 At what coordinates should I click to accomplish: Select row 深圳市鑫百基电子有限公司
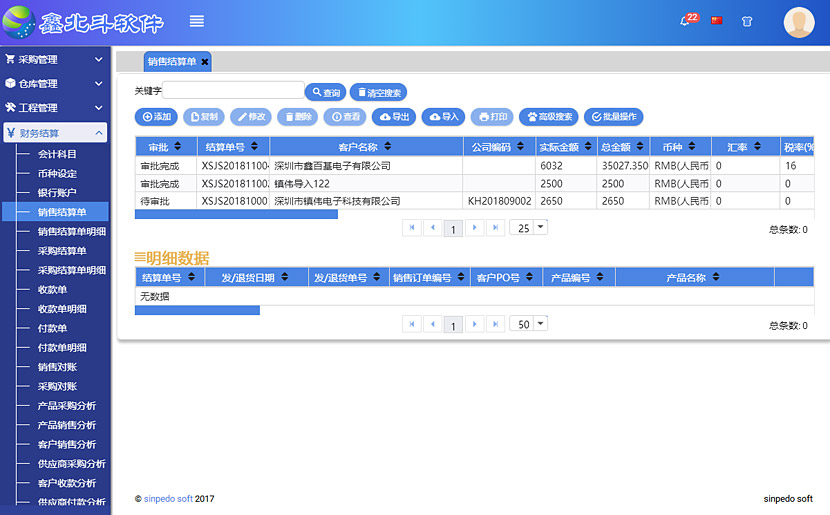point(474,166)
